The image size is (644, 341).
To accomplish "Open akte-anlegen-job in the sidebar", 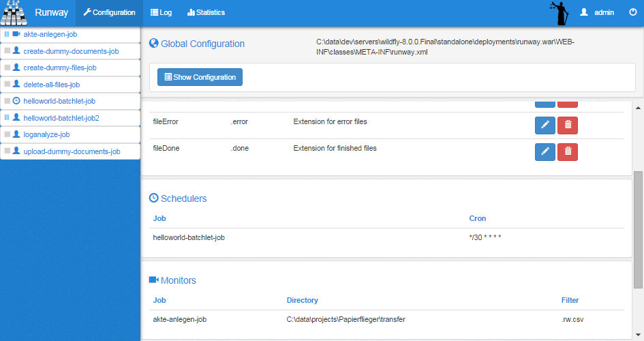I will pos(50,35).
